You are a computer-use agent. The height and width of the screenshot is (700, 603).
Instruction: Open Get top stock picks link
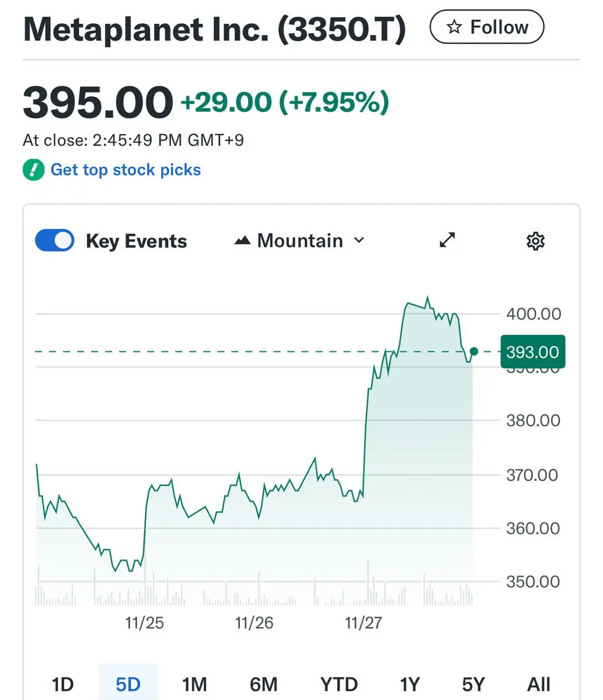[126, 170]
